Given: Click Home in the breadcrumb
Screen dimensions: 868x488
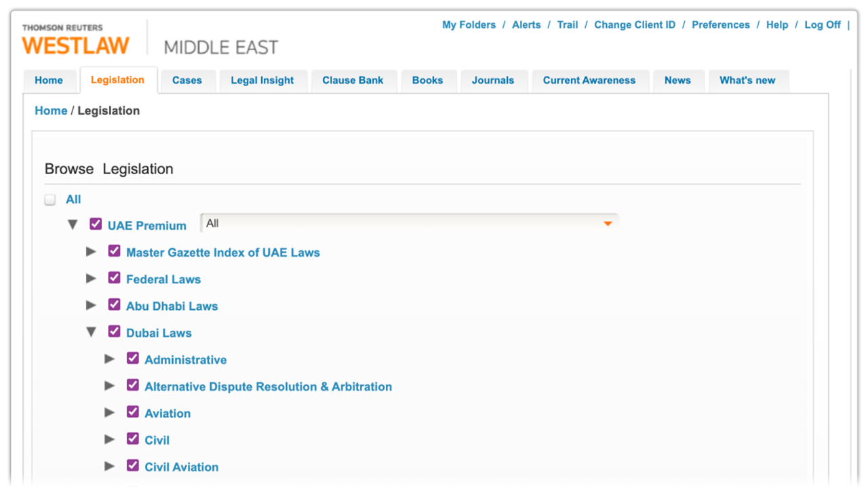Looking at the screenshot, I should coord(51,111).
